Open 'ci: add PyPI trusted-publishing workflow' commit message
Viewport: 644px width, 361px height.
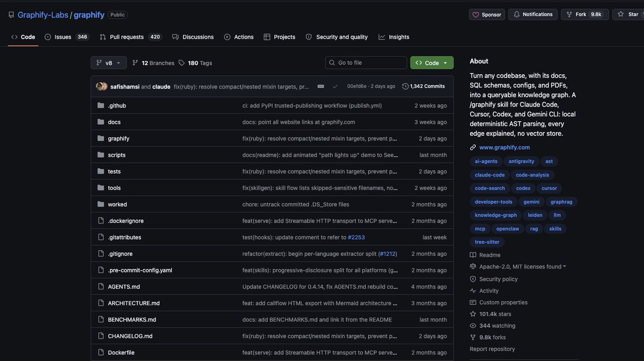(312, 106)
